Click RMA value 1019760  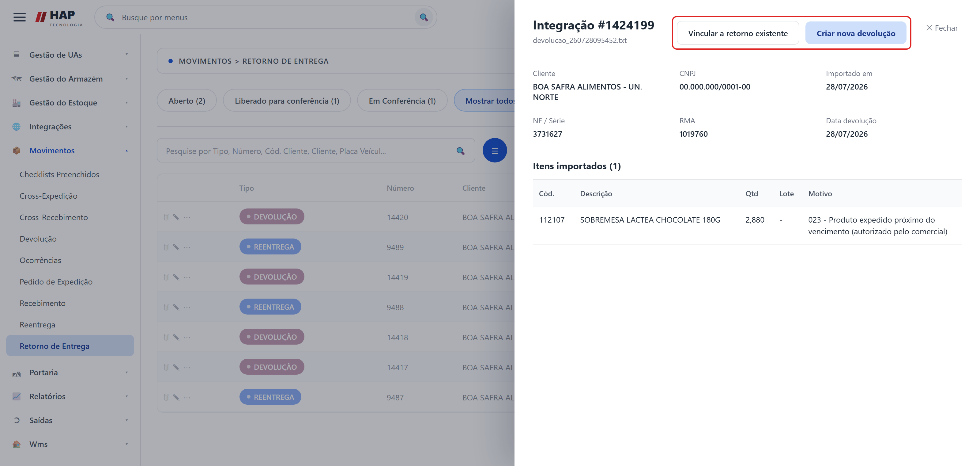pyautogui.click(x=693, y=134)
